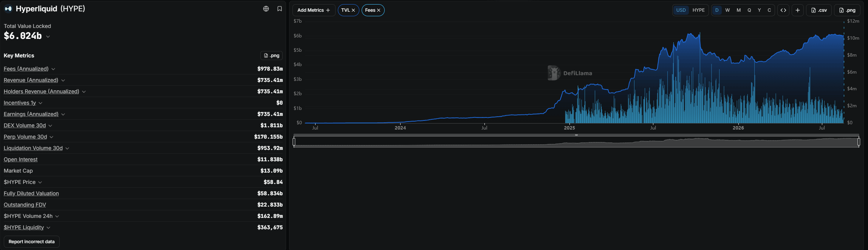Click the plus icon beside embed button
The width and height of the screenshot is (868, 250).
point(798,10)
